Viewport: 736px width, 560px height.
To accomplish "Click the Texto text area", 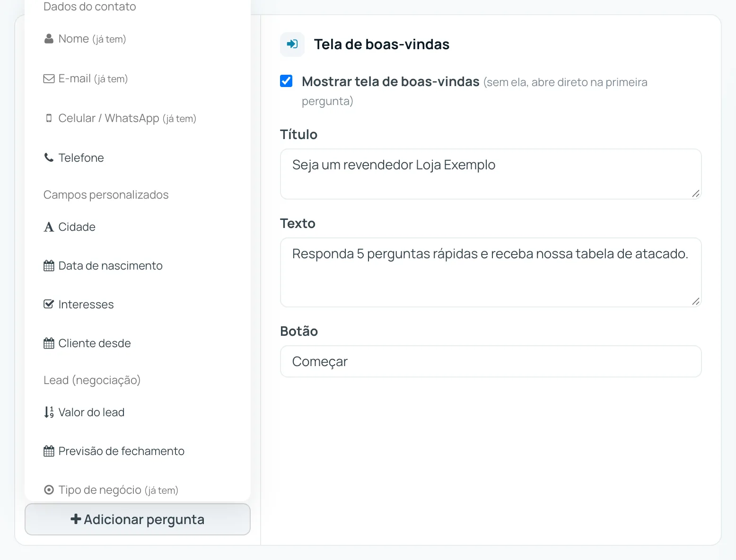I will [491, 272].
